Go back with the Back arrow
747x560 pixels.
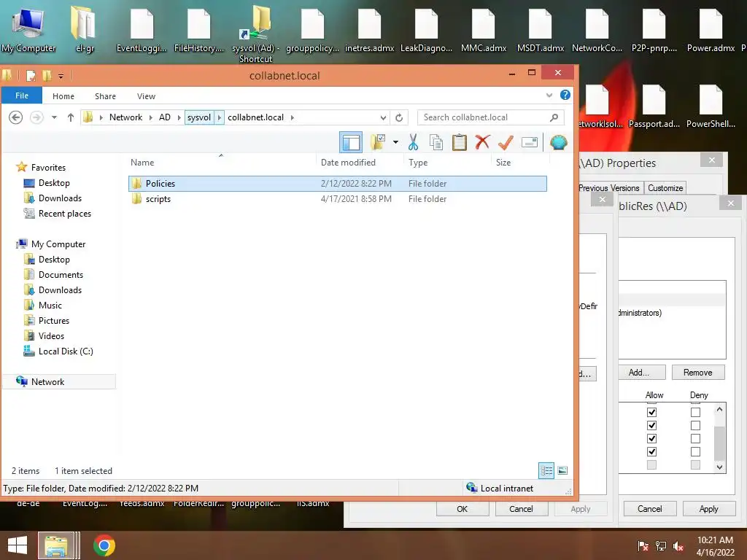(16, 117)
